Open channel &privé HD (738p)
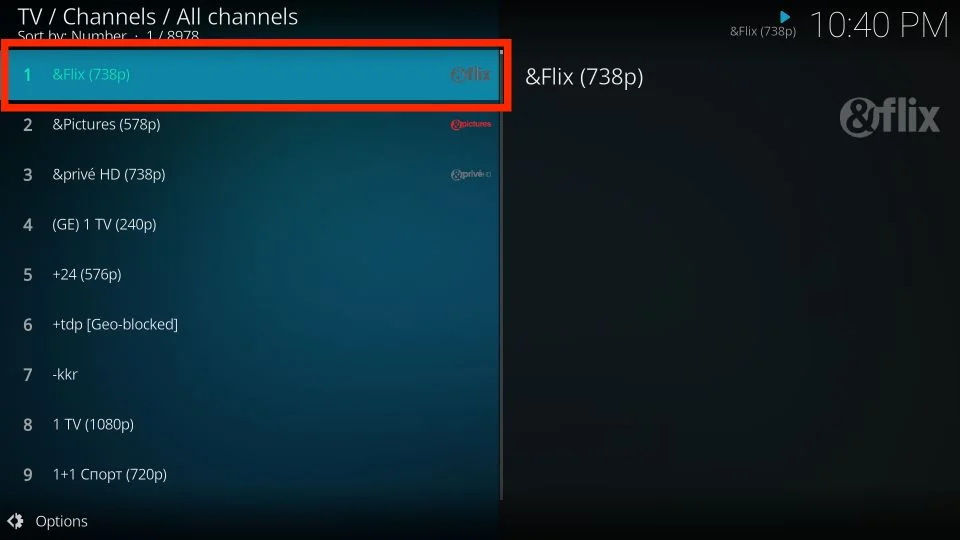This screenshot has width=960, height=540. (x=254, y=174)
